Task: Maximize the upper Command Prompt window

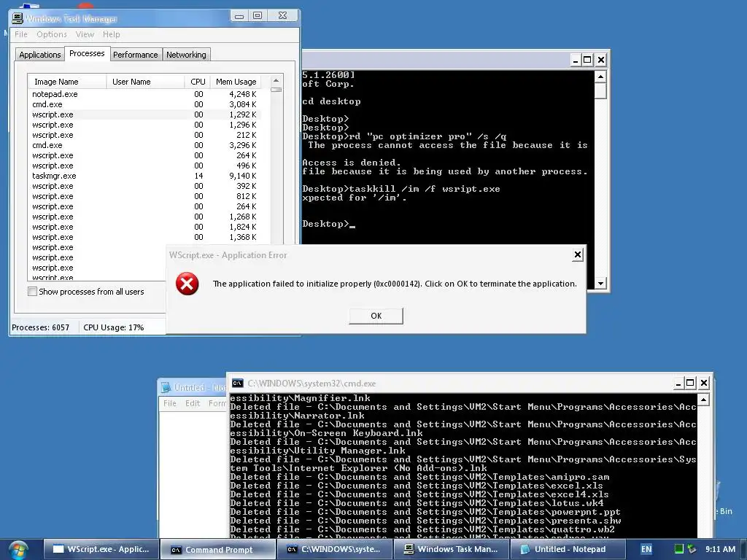Action: pyautogui.click(x=587, y=60)
